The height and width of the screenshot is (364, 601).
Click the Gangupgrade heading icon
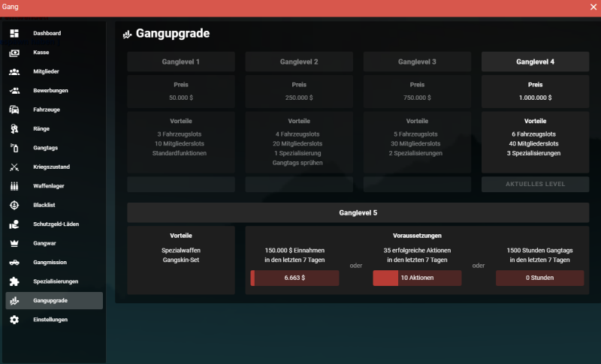pyautogui.click(x=127, y=35)
